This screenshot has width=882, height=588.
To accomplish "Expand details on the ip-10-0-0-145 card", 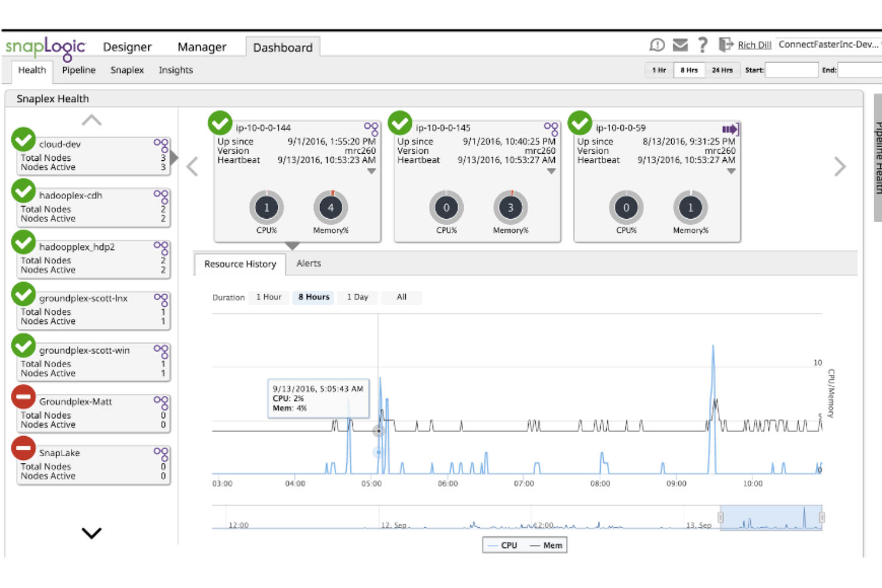I will [x=551, y=170].
